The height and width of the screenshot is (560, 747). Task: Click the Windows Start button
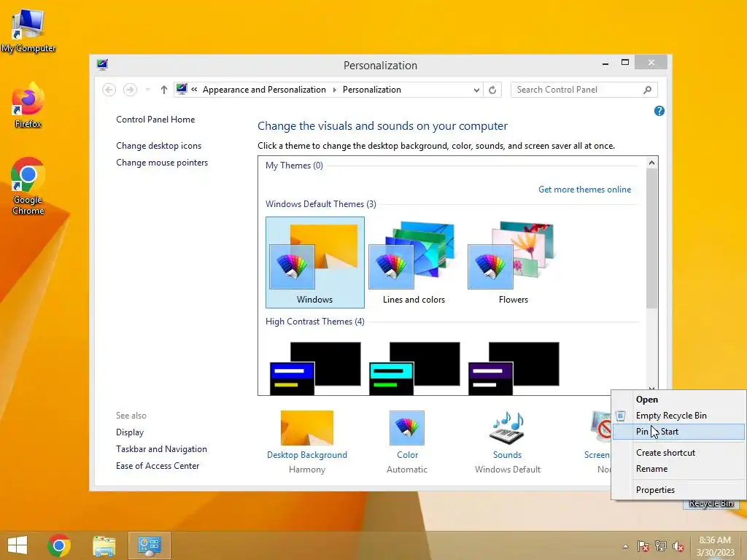18,545
